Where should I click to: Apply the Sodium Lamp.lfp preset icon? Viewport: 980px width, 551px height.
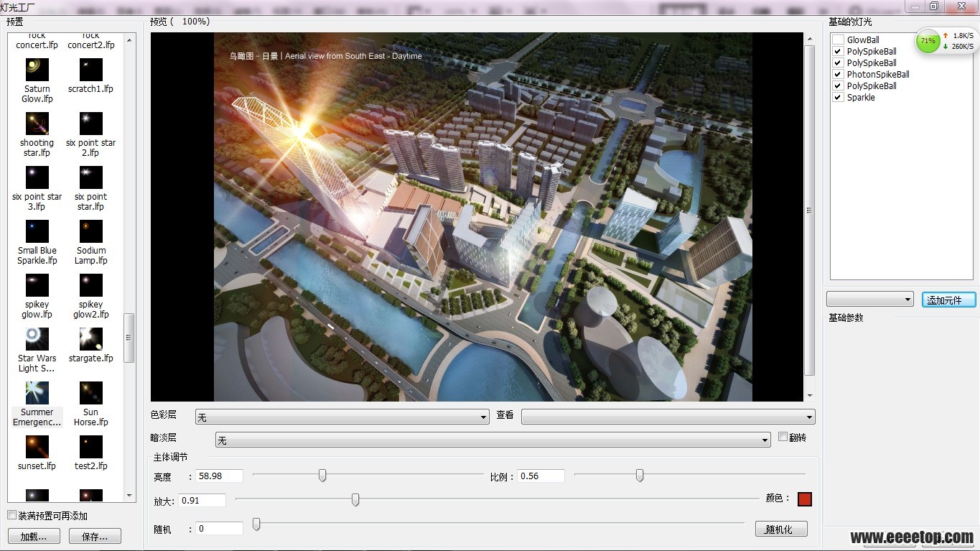pyautogui.click(x=90, y=231)
